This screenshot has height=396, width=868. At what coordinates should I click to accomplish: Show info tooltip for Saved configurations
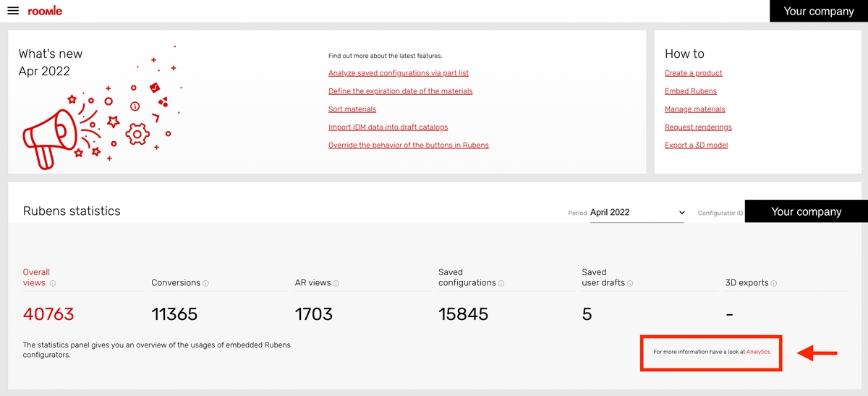pyautogui.click(x=501, y=284)
